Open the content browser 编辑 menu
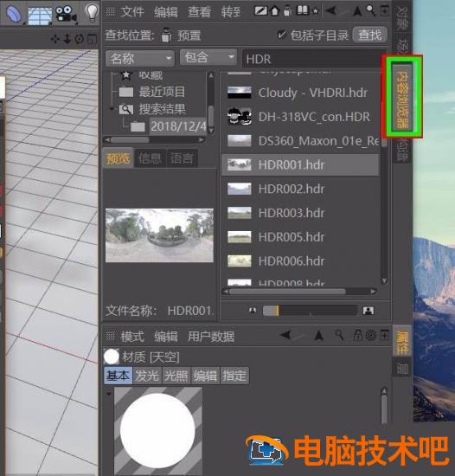This screenshot has width=455, height=476. coord(165,12)
